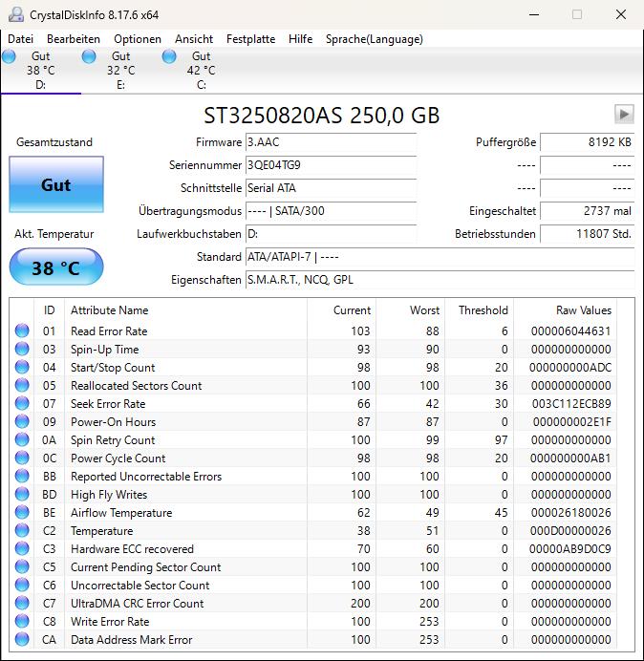Select the Read Error Rate attribute name

tap(109, 331)
